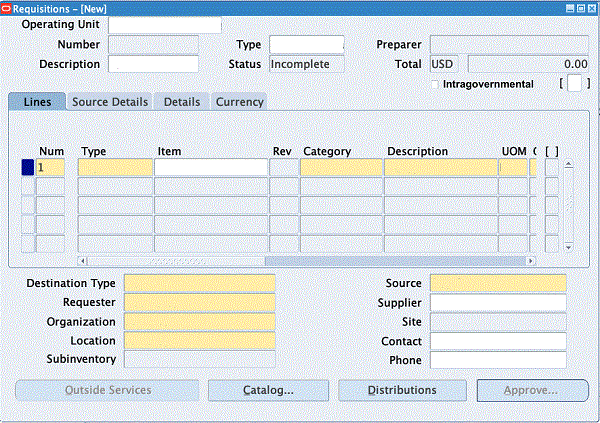
Task: Click the Distributions button
Action: [x=402, y=390]
